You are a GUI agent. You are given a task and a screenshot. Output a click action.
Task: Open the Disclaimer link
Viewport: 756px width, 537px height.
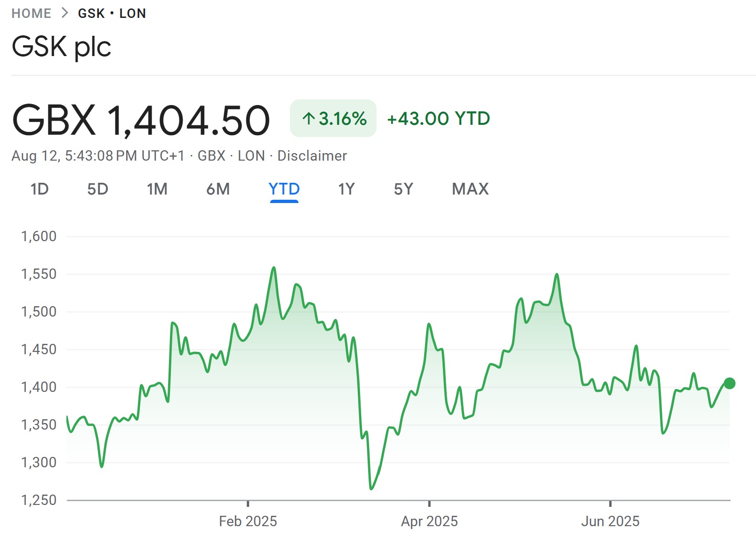[x=312, y=155]
